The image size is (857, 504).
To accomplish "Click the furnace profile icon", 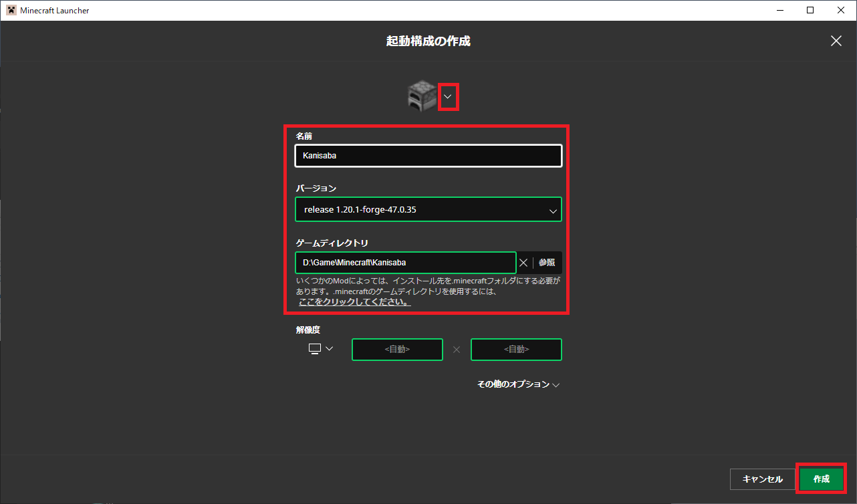I will click(x=422, y=97).
